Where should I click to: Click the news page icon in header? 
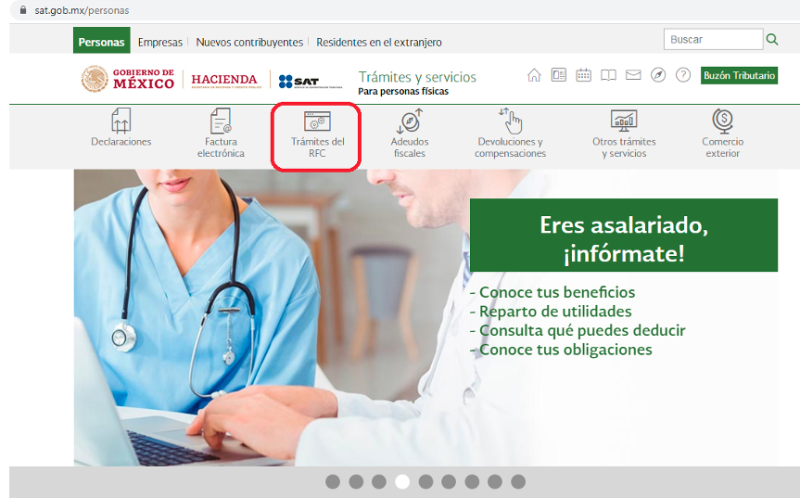(559, 76)
